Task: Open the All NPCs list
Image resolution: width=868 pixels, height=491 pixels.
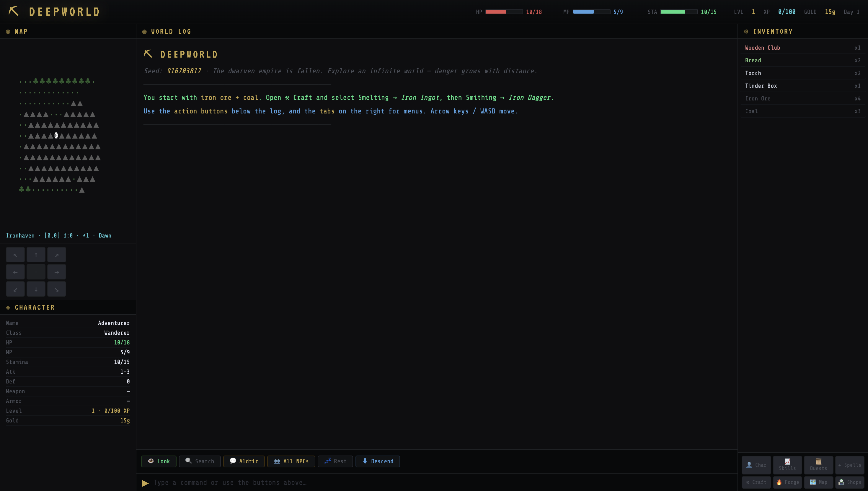Action: pyautogui.click(x=291, y=461)
